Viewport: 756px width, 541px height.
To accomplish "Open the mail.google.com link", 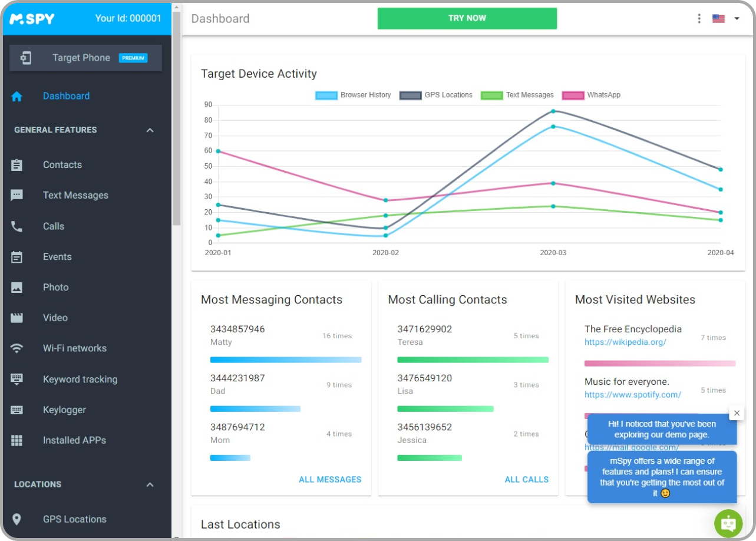I will click(632, 447).
